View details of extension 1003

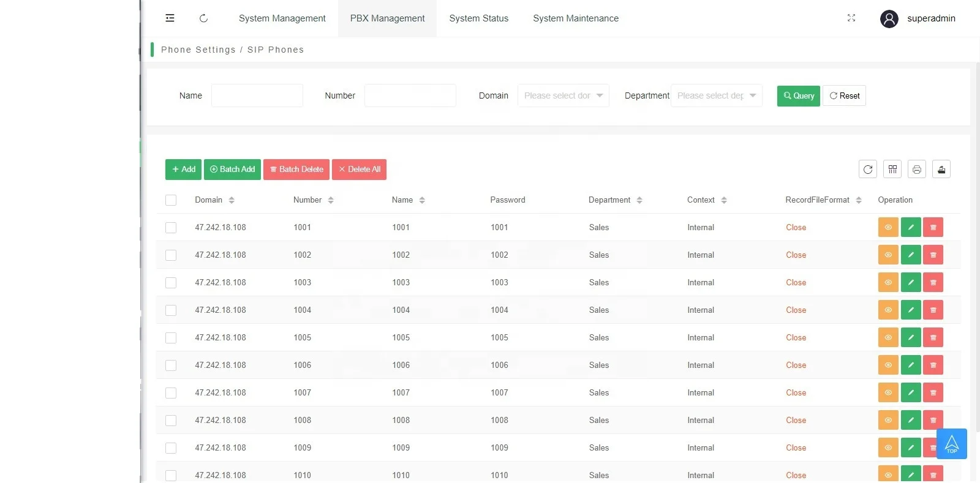point(888,282)
